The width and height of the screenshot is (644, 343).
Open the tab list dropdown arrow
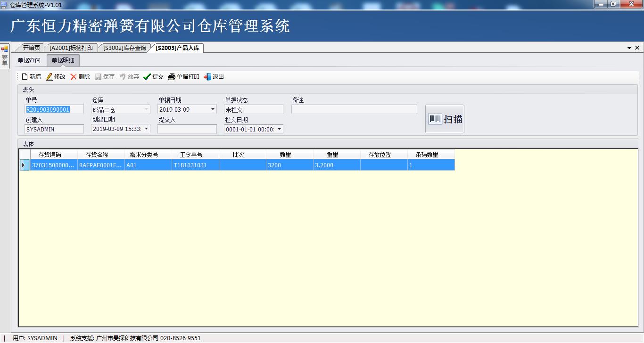coord(629,48)
